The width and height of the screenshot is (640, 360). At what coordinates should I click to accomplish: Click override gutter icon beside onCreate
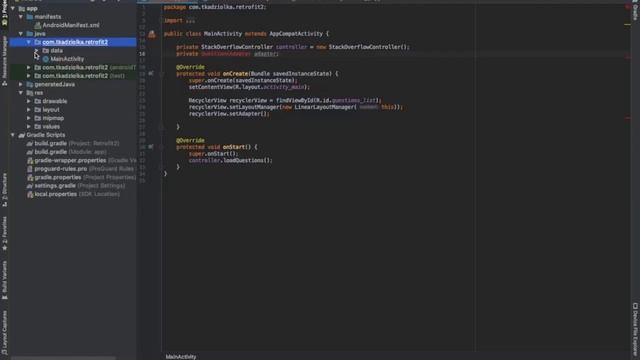point(151,73)
